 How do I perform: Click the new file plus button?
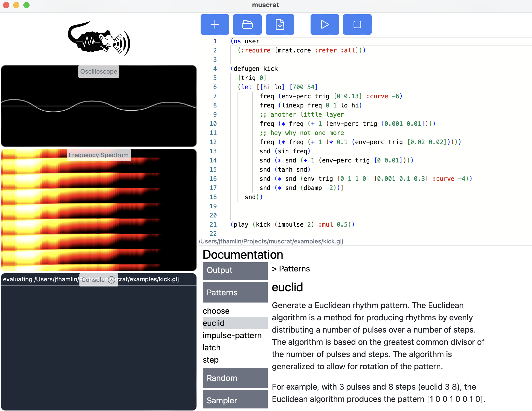(215, 24)
